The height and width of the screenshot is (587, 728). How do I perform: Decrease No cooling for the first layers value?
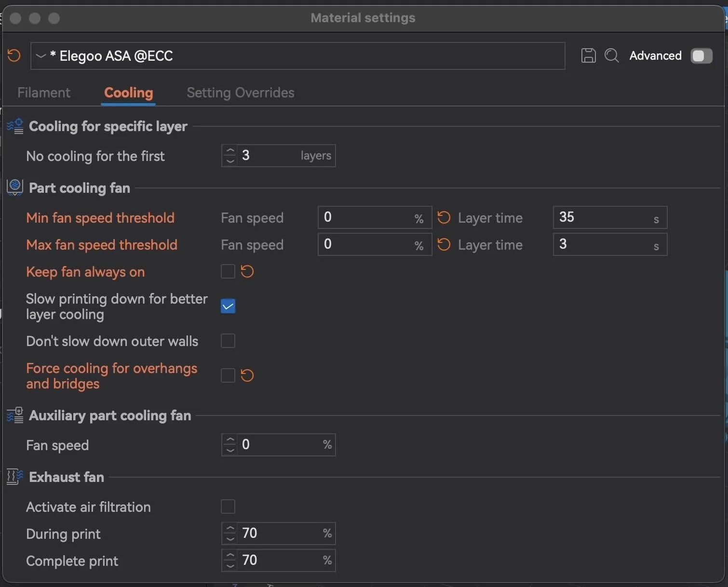230,160
